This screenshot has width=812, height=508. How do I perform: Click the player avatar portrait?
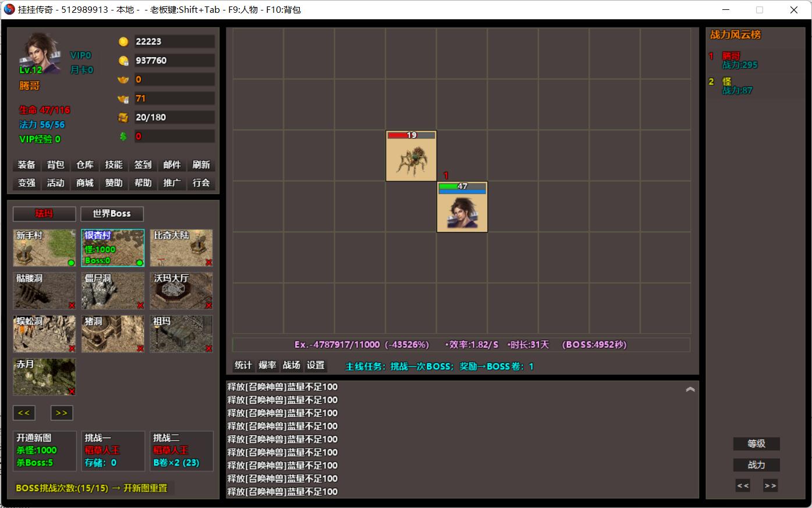pos(40,54)
